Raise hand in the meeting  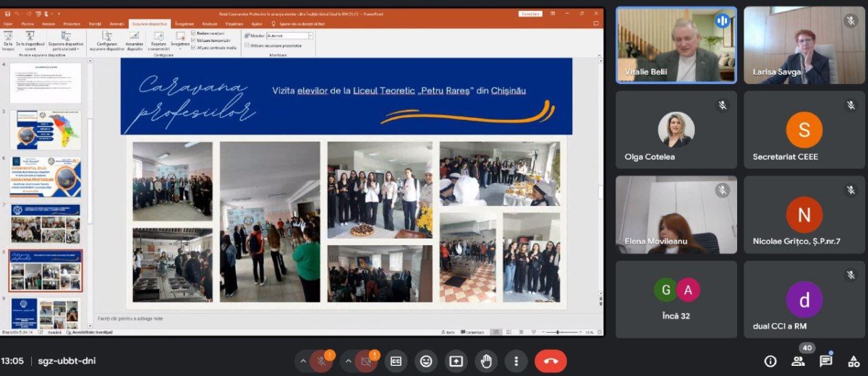click(x=486, y=361)
